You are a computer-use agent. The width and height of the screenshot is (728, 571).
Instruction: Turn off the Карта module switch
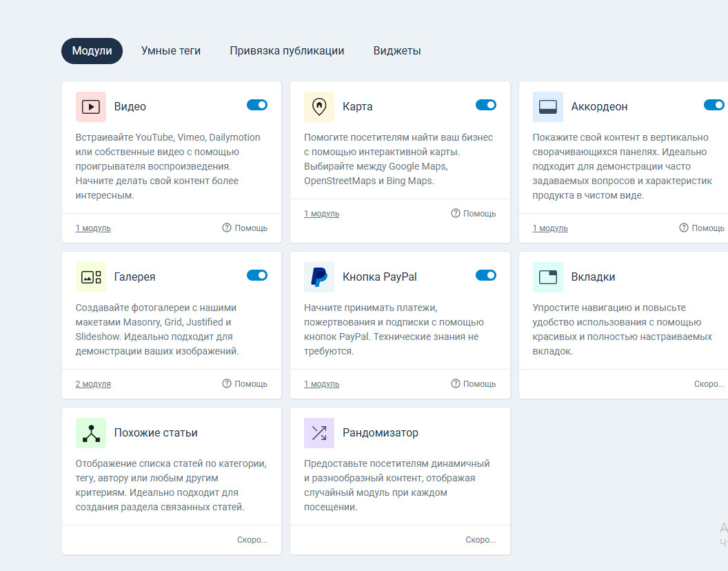[485, 105]
